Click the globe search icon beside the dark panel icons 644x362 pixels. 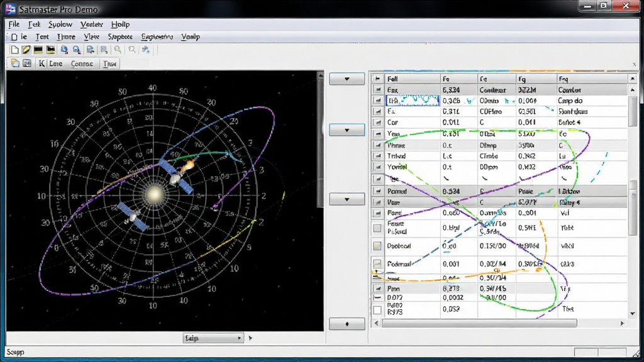[65, 50]
